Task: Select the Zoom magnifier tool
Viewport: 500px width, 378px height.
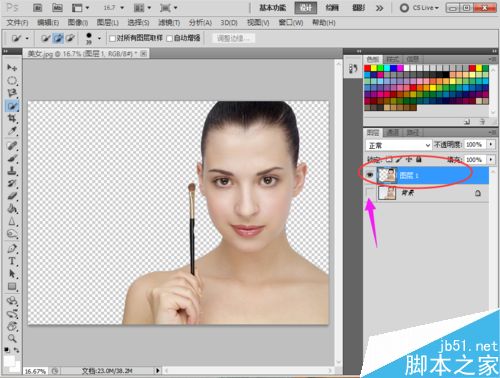Action: click(12, 339)
